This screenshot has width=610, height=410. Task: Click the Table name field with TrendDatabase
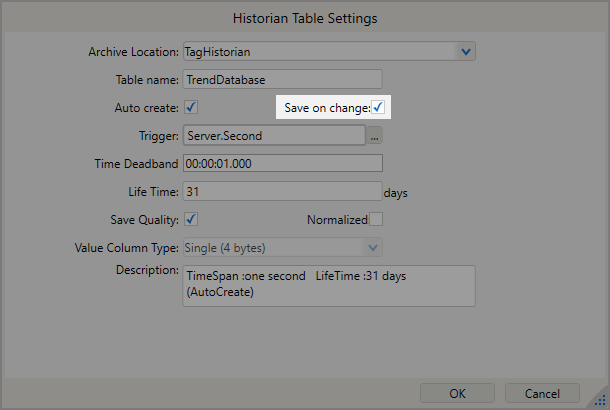[x=282, y=79]
